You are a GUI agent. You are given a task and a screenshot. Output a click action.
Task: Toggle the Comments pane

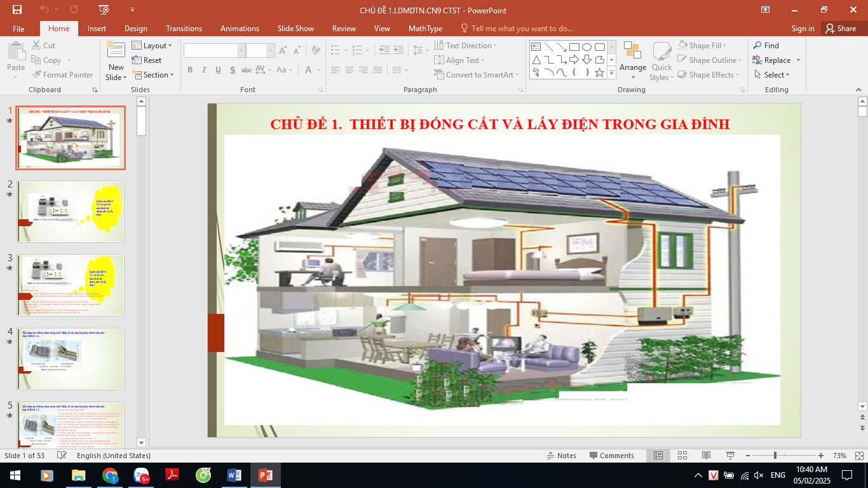tap(611, 456)
